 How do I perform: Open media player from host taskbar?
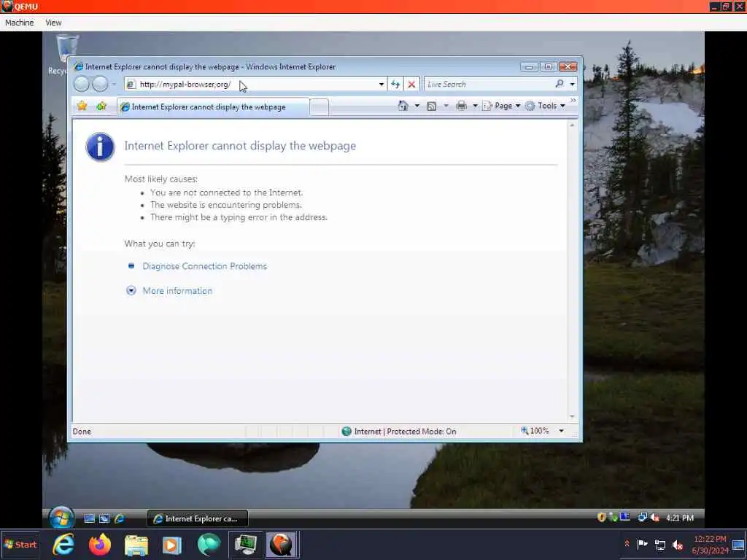[x=172, y=545]
